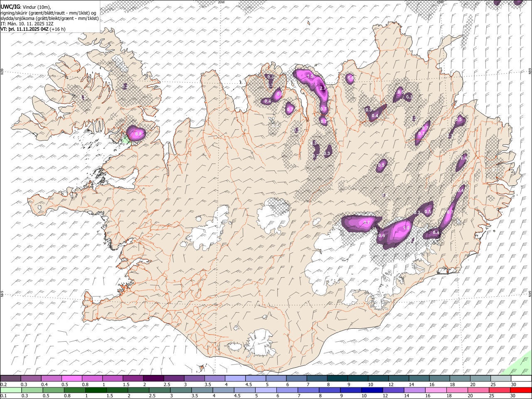Select the dark teal 8 swatch, upper legend

(337, 379)
